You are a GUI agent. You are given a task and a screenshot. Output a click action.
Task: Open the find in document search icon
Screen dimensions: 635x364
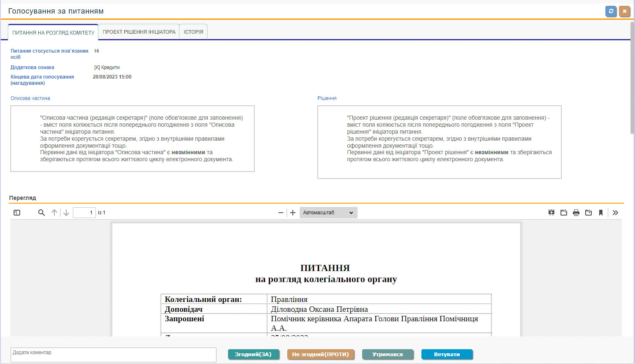pos(41,213)
